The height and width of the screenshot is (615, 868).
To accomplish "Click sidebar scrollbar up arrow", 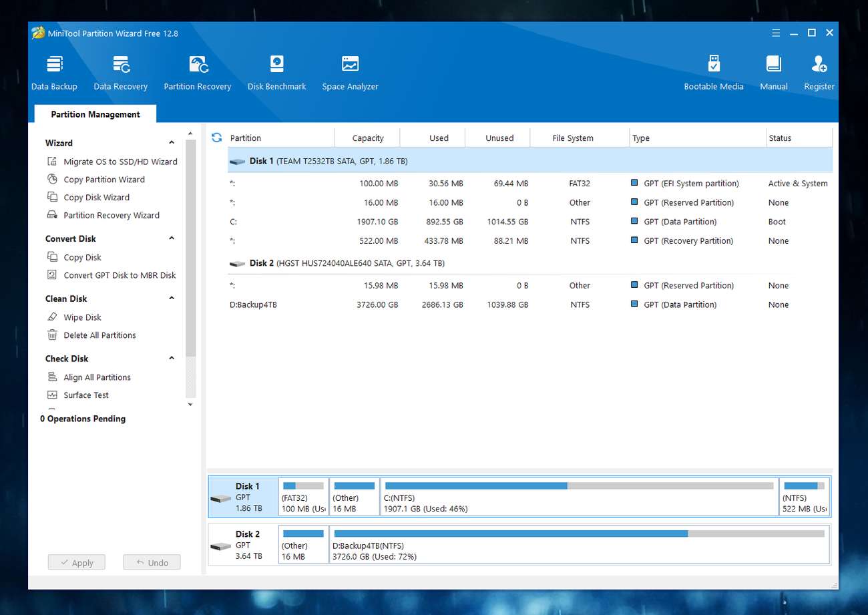I will click(x=190, y=134).
